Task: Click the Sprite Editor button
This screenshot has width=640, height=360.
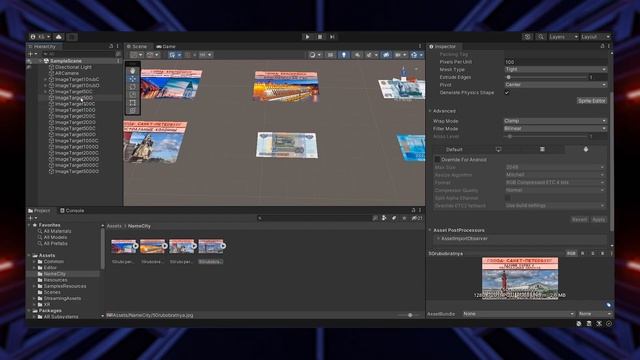Action: coord(591,100)
